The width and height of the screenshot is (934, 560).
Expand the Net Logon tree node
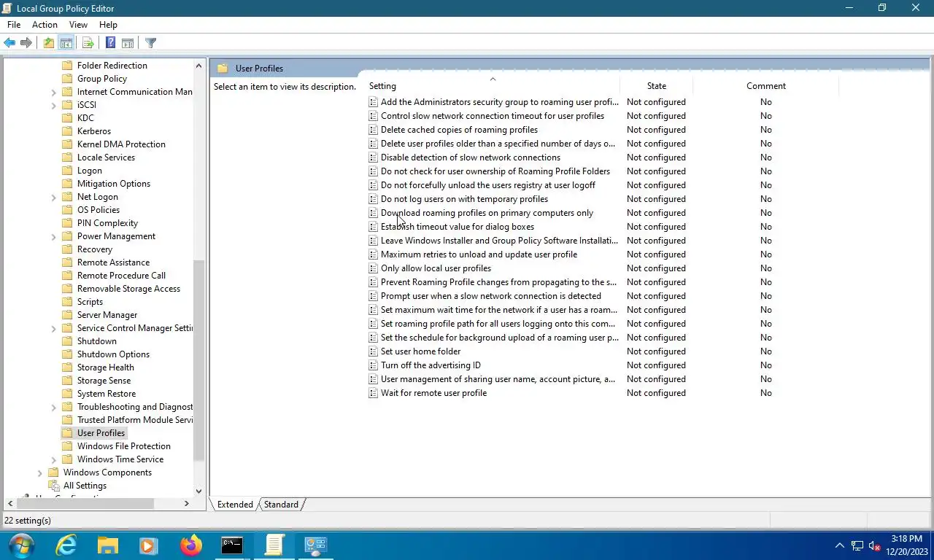click(54, 197)
